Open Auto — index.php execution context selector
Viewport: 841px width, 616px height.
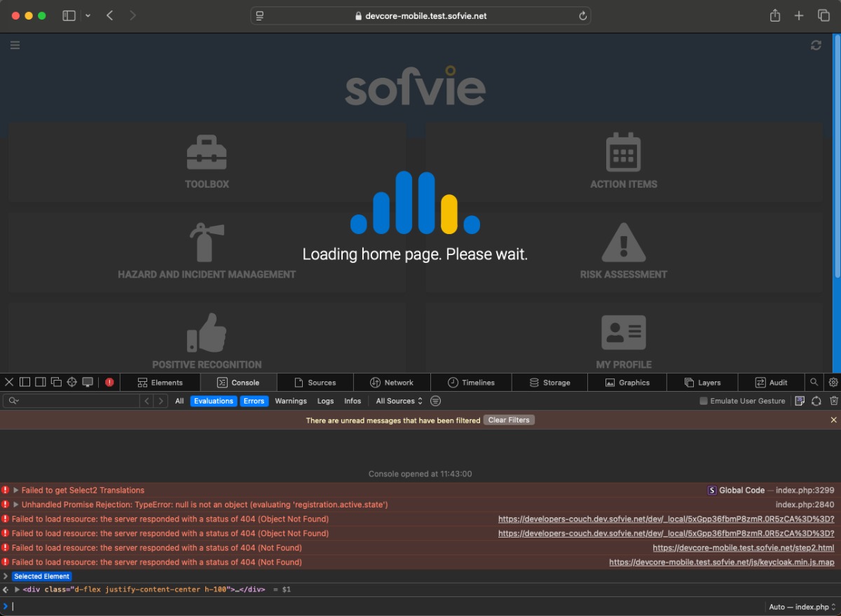(802, 607)
